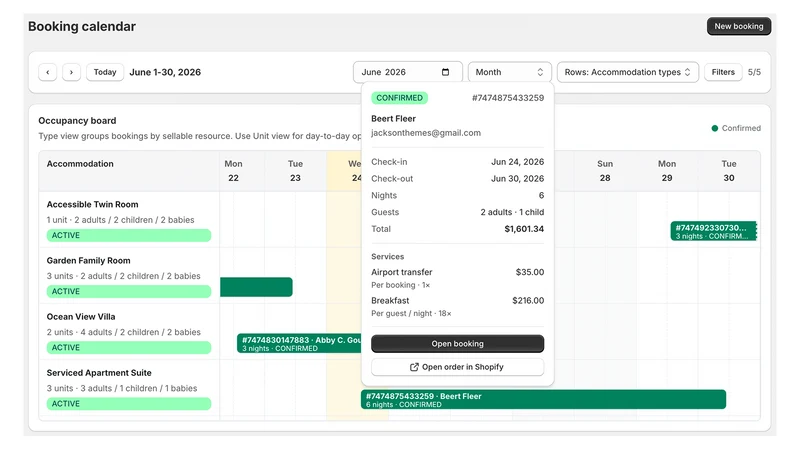
Task: Click Ocean View Villa row title
Action: [x=81, y=316]
